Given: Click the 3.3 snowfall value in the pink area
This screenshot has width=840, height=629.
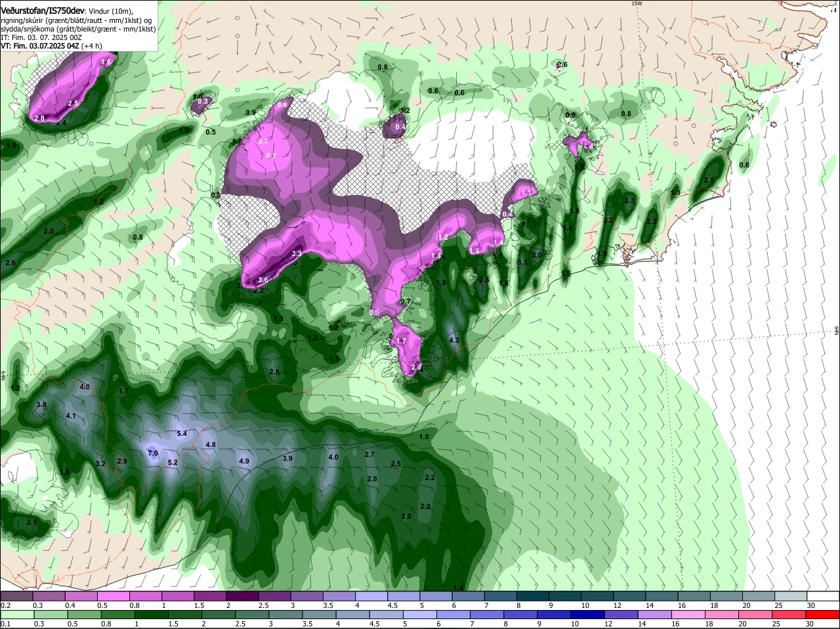Looking at the screenshot, I should point(297,253).
